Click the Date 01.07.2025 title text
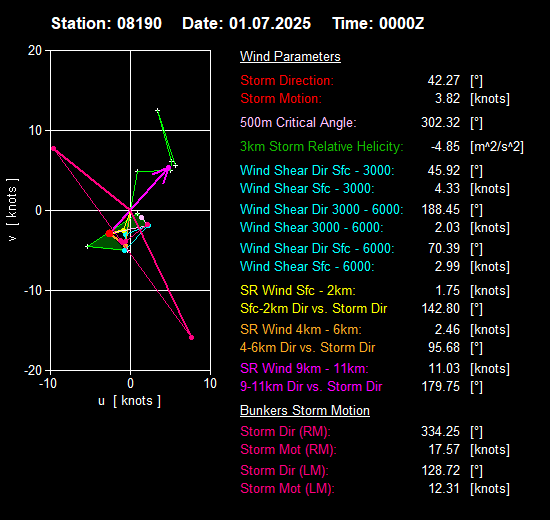Screen dimensions: 550x520 246,24
